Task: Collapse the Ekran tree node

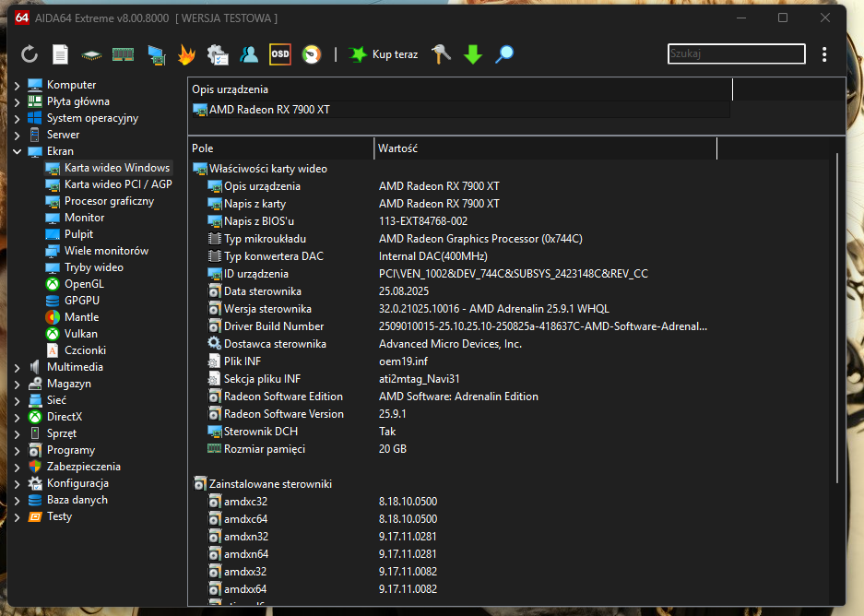Action: coord(18,151)
